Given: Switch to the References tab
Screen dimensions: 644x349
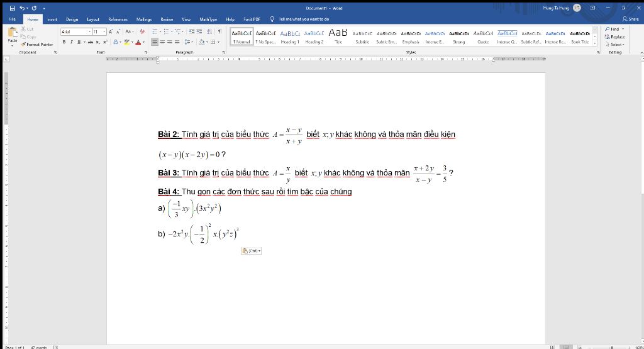Looking at the screenshot, I should click(118, 19).
